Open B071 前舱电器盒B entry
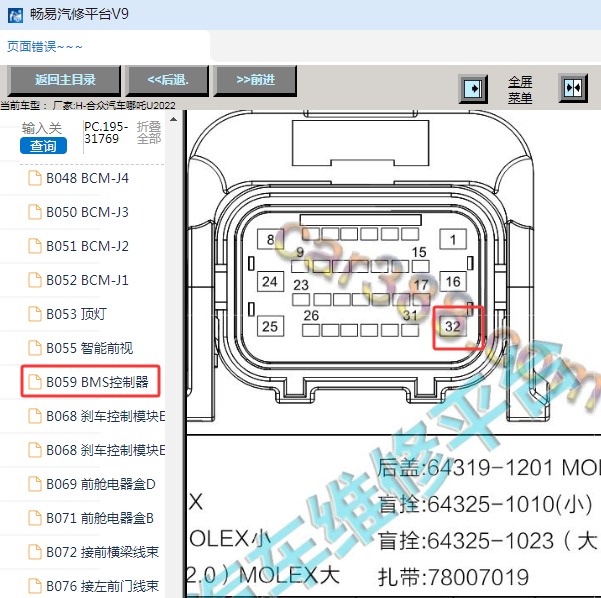 100,518
